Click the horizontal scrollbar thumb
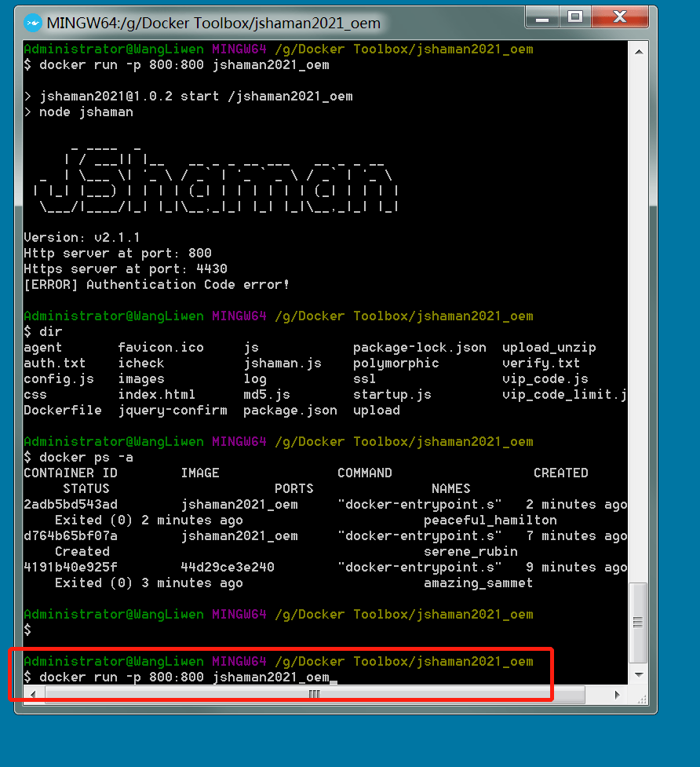Viewport: 700px width, 767px height. [x=314, y=694]
